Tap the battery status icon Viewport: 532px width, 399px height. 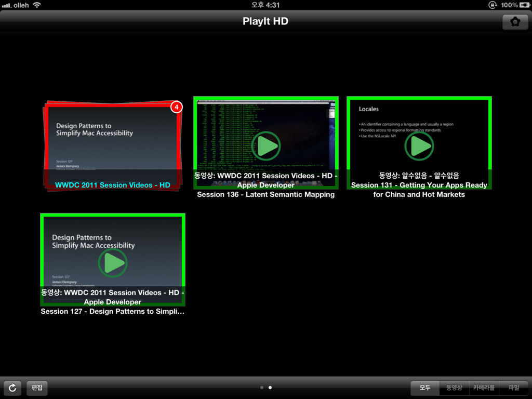[x=525, y=5]
